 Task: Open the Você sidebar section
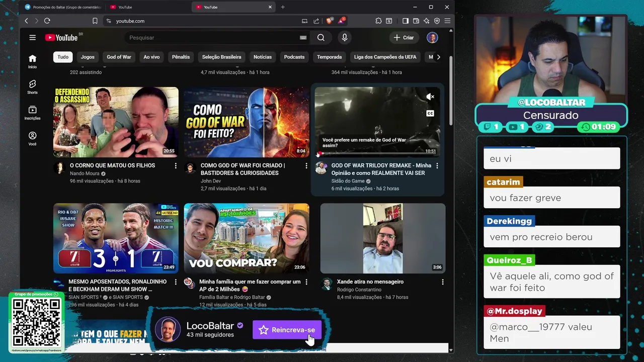[x=32, y=138]
